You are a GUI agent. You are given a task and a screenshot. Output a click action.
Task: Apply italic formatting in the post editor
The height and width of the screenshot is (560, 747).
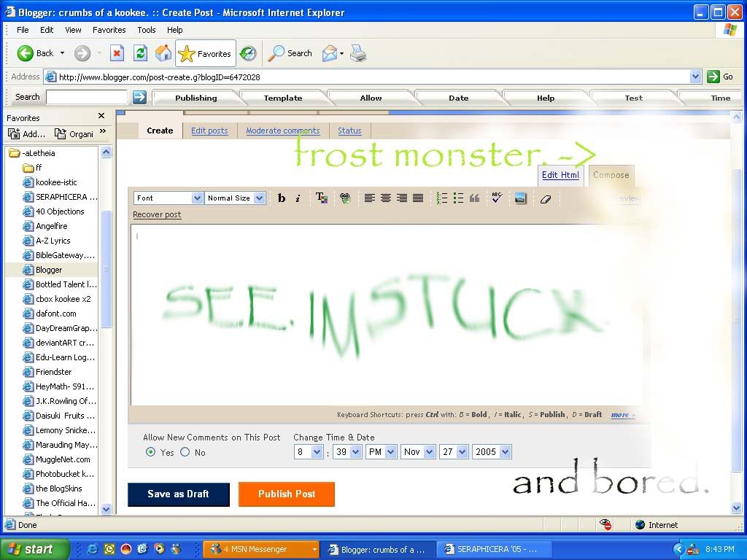coord(298,198)
